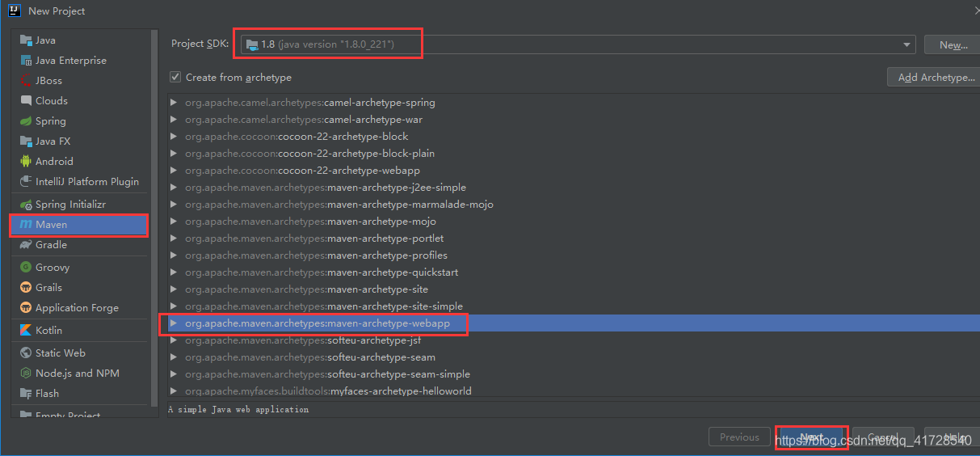Viewport: 980px width, 456px height.
Task: Click the Android robot icon
Action: pyautogui.click(x=26, y=161)
